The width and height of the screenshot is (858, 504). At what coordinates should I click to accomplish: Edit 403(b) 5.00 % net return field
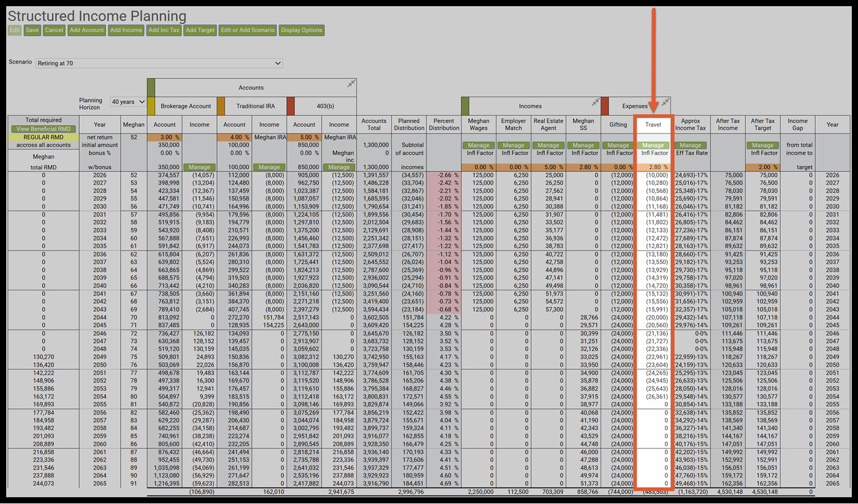(304, 138)
